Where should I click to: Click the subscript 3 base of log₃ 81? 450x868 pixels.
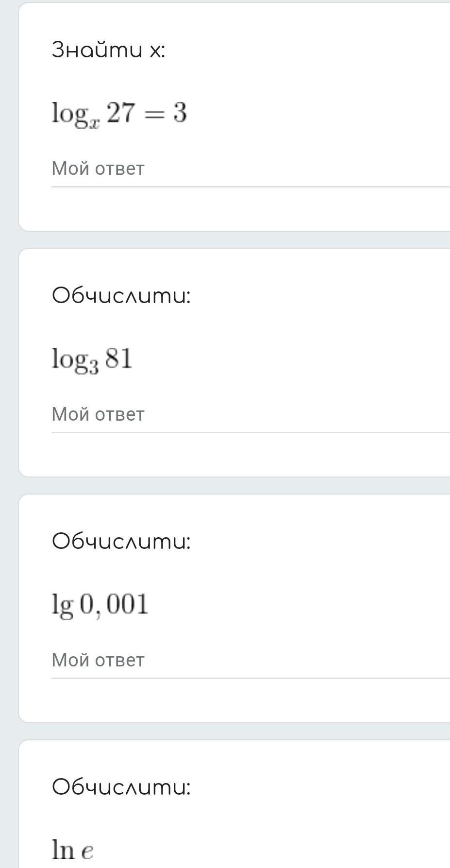click(x=94, y=367)
